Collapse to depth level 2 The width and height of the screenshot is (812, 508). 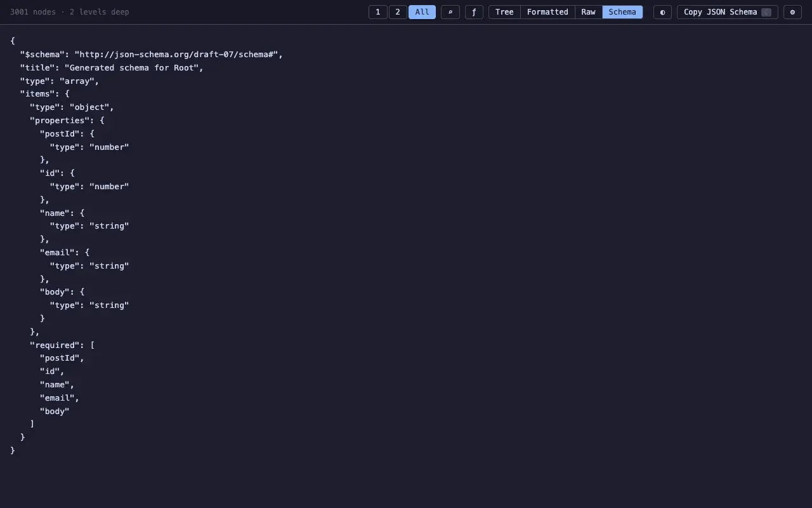pos(398,12)
